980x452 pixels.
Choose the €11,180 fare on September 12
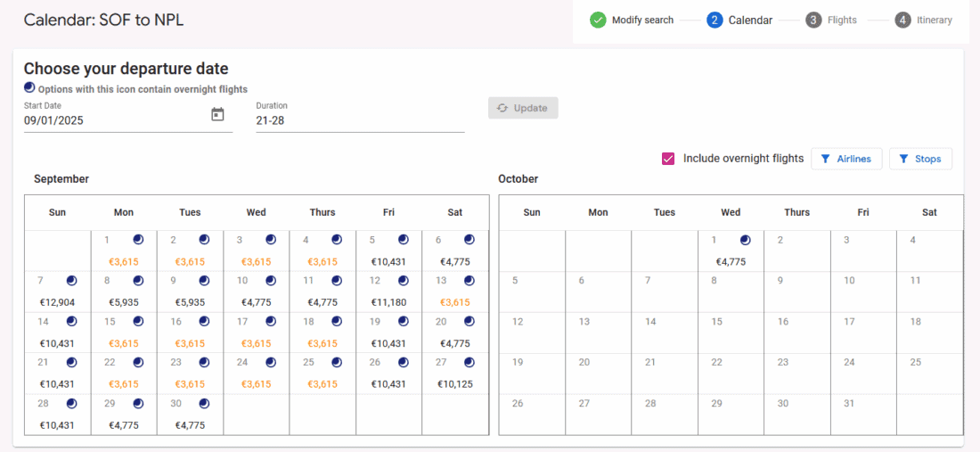388,302
